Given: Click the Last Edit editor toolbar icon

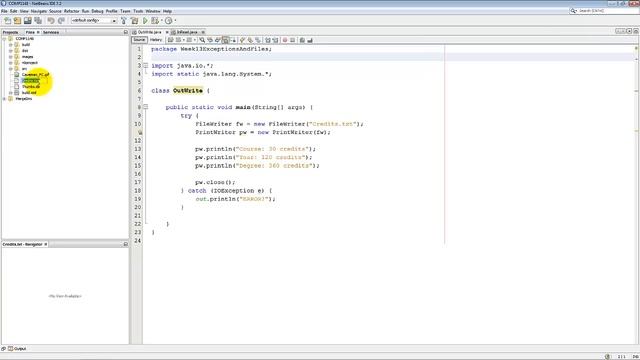Looking at the screenshot, I should (x=171, y=40).
